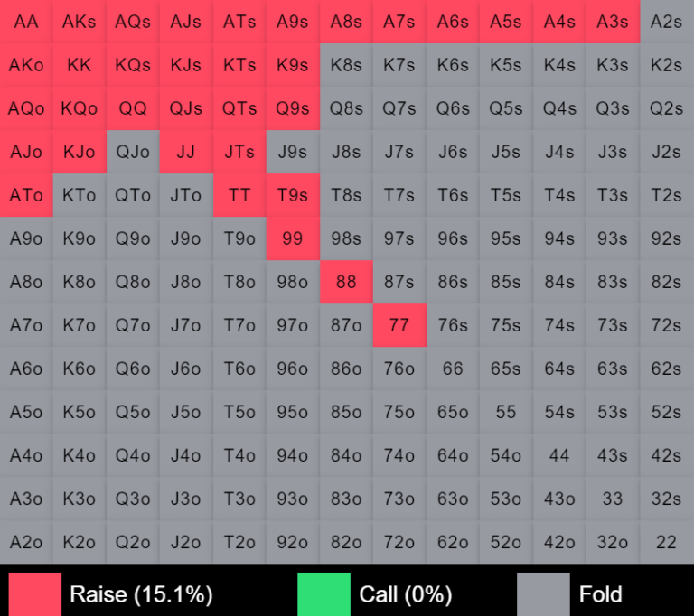
Task: Click the Call (0%) legend label
Action: [x=406, y=593]
